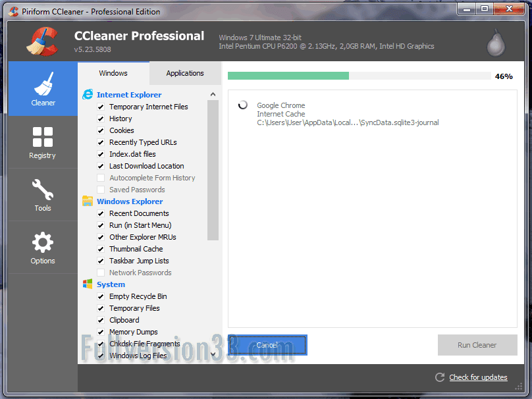
Task: Open the Options gear section
Action: point(43,248)
